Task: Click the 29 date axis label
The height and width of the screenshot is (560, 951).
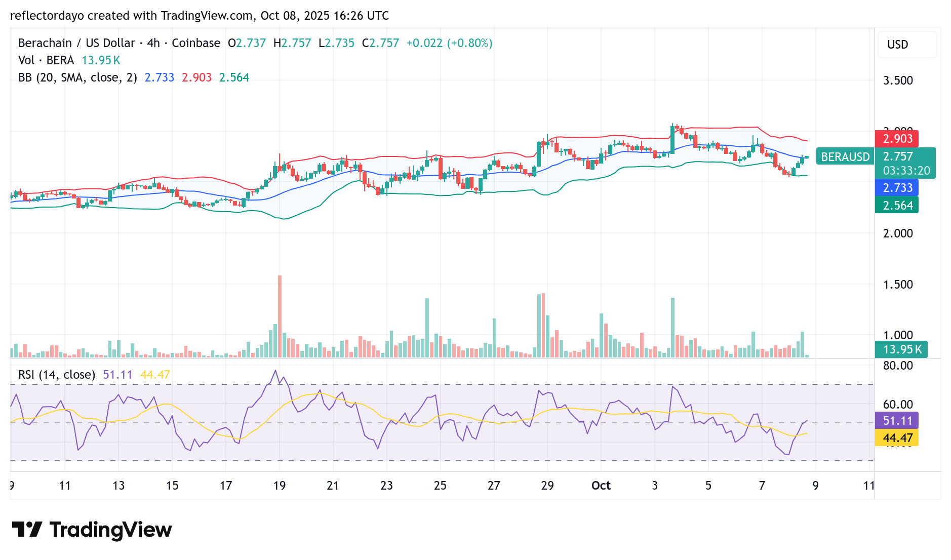Action: (x=547, y=486)
